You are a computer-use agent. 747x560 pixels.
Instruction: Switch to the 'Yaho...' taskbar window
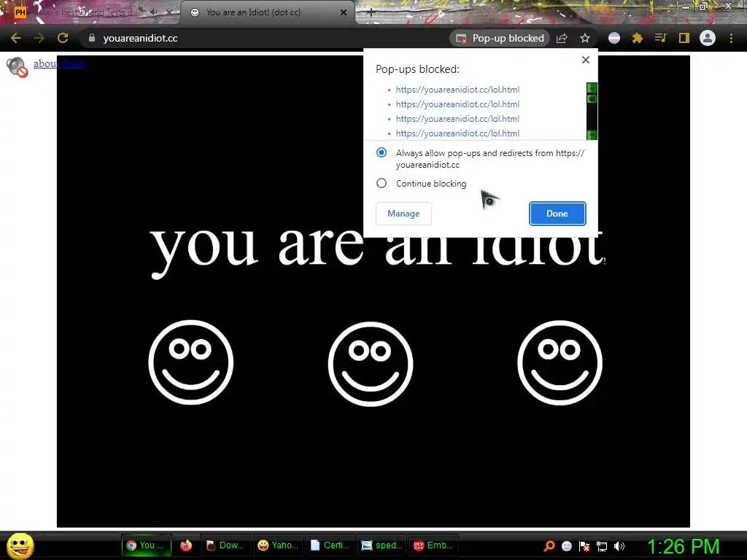pos(278,545)
